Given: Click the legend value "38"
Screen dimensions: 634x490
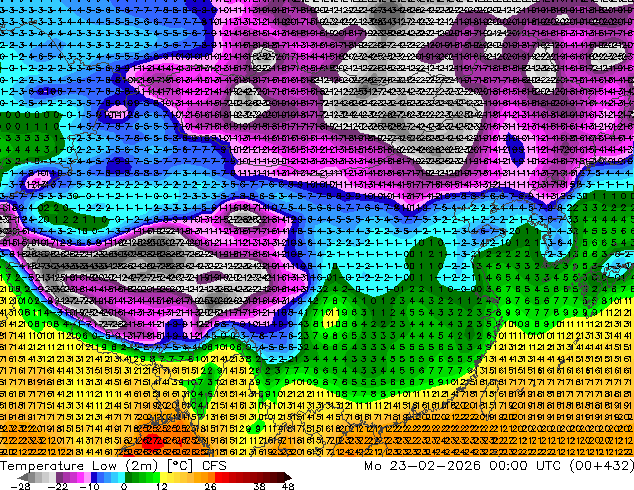Looking at the screenshot, I should [x=260, y=486].
